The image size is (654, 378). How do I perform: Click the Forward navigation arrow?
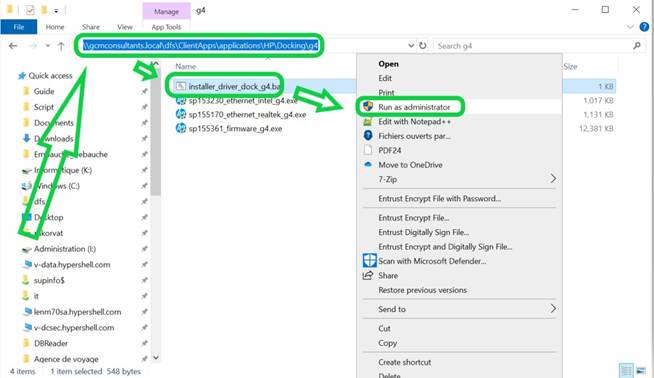point(33,46)
